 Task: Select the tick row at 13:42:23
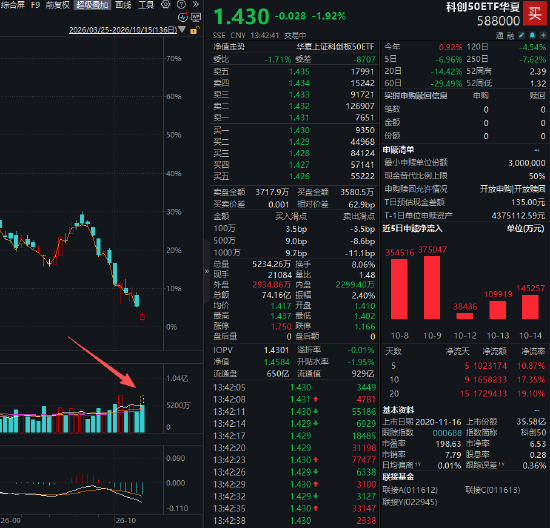coord(295,460)
